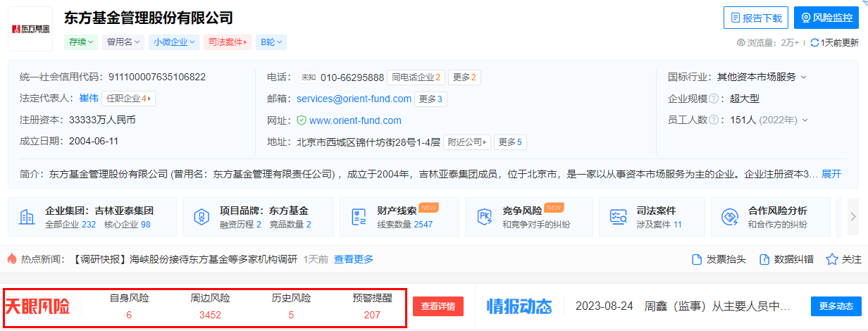
Task: Open 风险监控 risk monitoring button
Action: coord(826,18)
